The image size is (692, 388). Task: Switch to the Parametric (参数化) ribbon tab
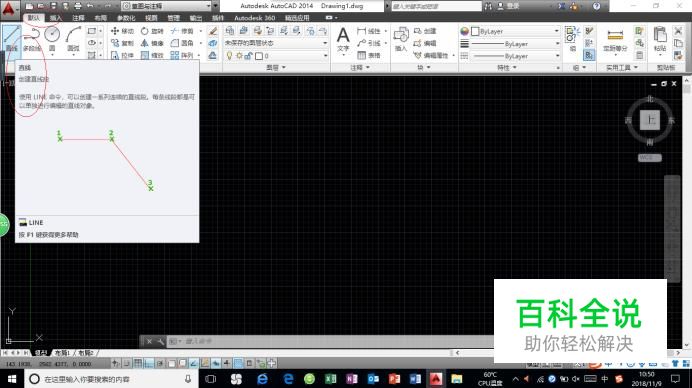pyautogui.click(x=126, y=18)
